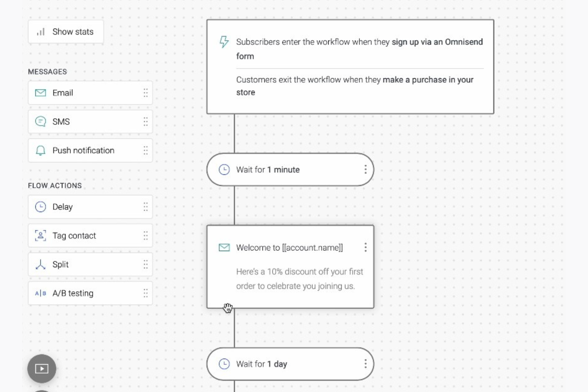Select the Delay clock icon
Viewport: 588px width, 392px height.
(40, 207)
